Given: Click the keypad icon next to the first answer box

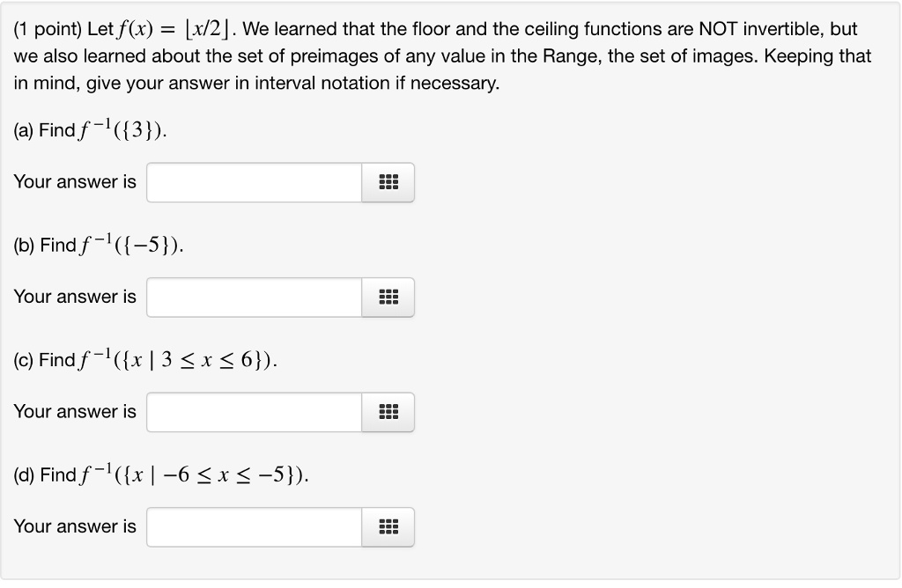Looking at the screenshot, I should 388,182.
